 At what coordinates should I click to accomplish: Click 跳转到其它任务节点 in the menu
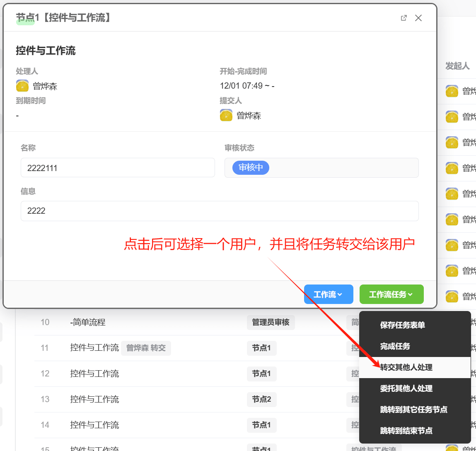(413, 410)
